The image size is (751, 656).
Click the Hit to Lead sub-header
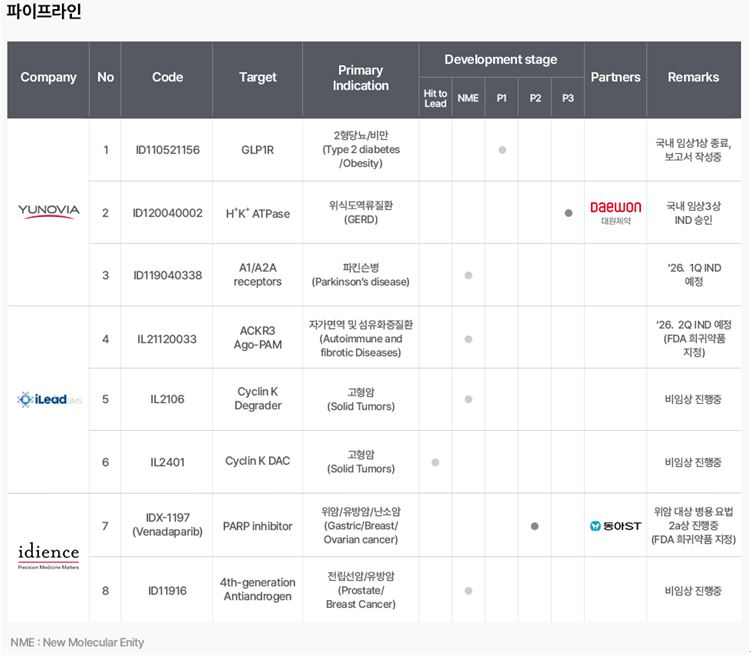435,99
